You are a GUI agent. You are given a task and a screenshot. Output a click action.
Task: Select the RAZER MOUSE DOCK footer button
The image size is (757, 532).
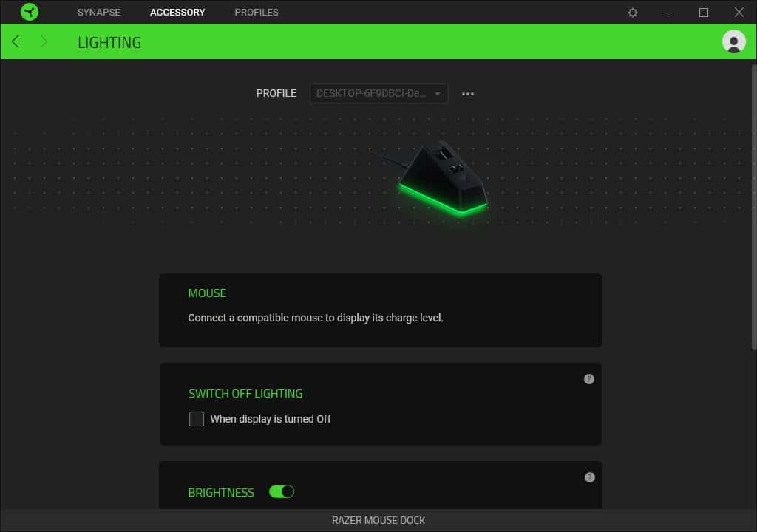click(378, 520)
